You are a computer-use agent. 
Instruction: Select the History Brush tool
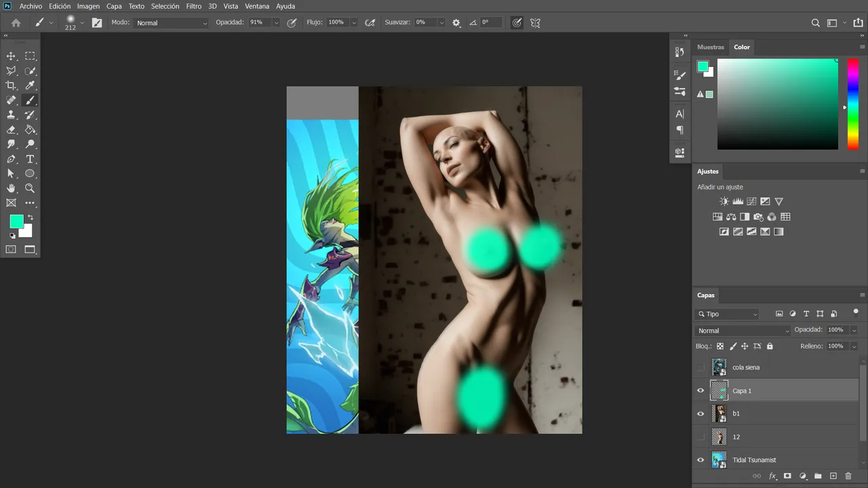point(30,115)
